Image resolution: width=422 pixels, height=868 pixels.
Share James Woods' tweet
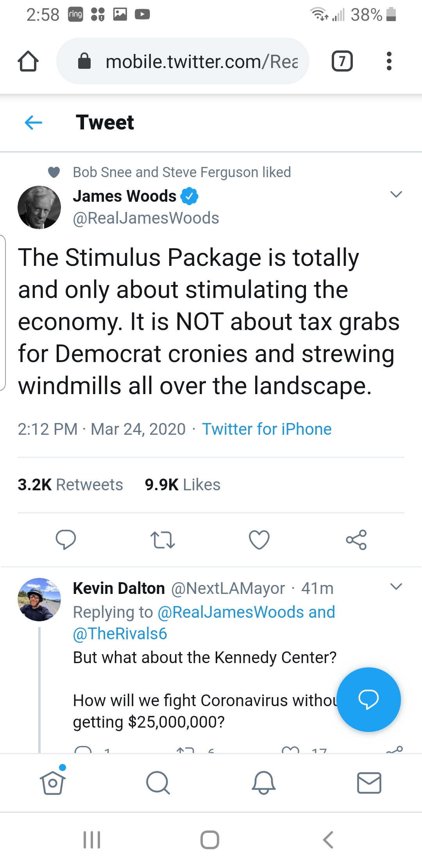[x=356, y=540]
